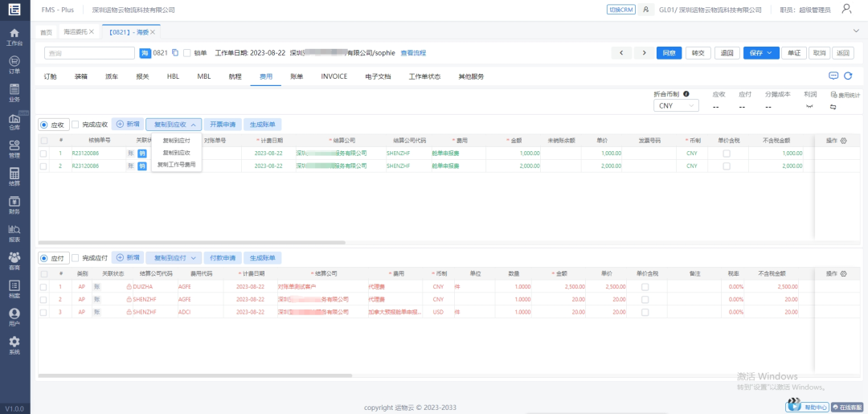Choose 复制工作号费用 from the dropdown menu
868x414 pixels.
click(x=176, y=164)
